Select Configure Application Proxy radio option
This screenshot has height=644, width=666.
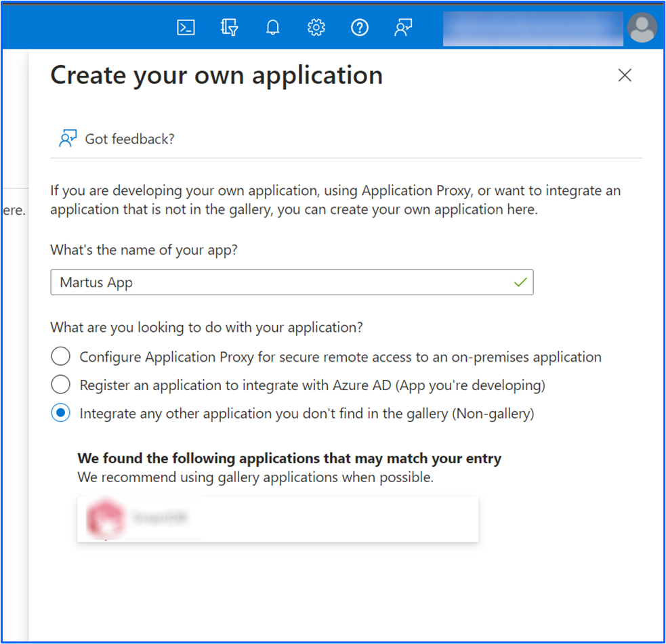(x=61, y=356)
